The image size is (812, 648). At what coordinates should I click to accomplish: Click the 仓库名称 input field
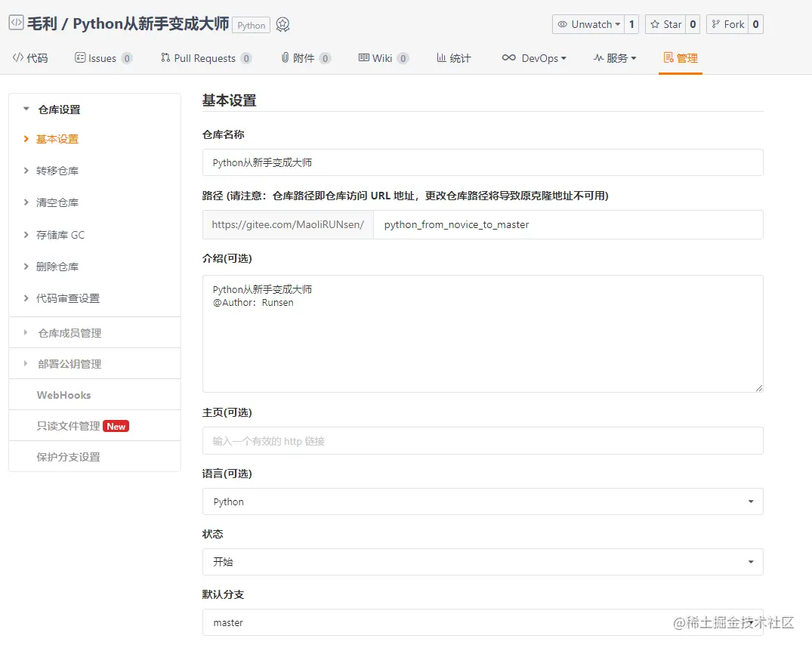[483, 162]
